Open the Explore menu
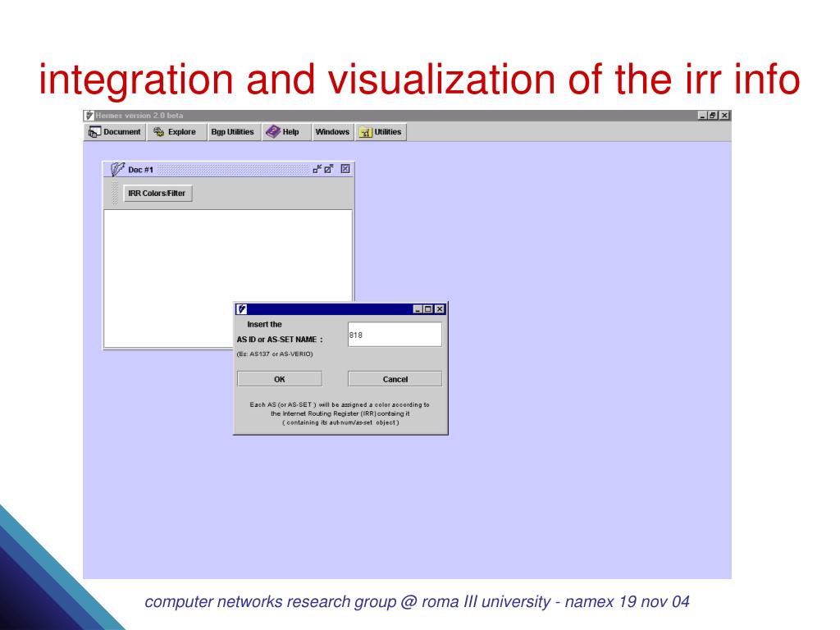 (176, 132)
